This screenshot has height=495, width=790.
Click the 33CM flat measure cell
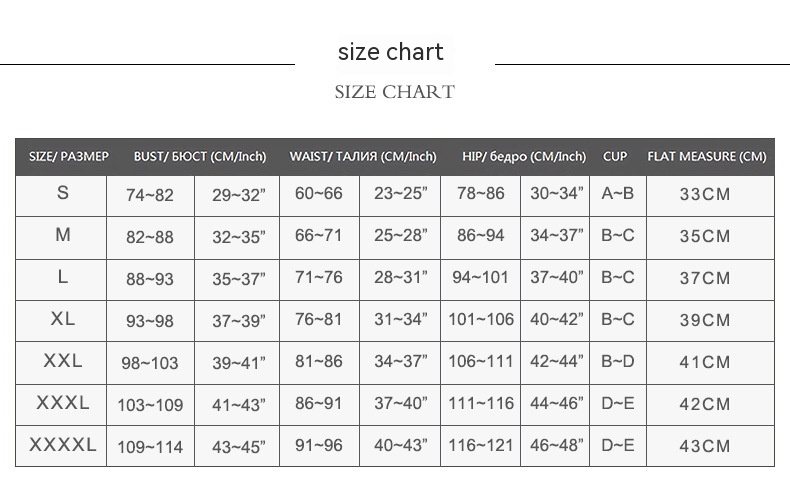pos(705,194)
